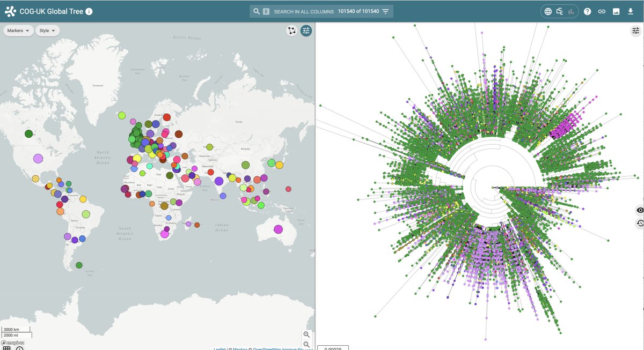Screen dimensions: 644x350
Task: Open the Markers dropdown
Action: 18,31
